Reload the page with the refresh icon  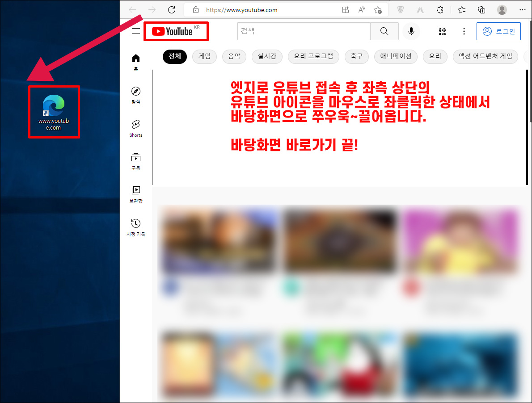tap(172, 10)
